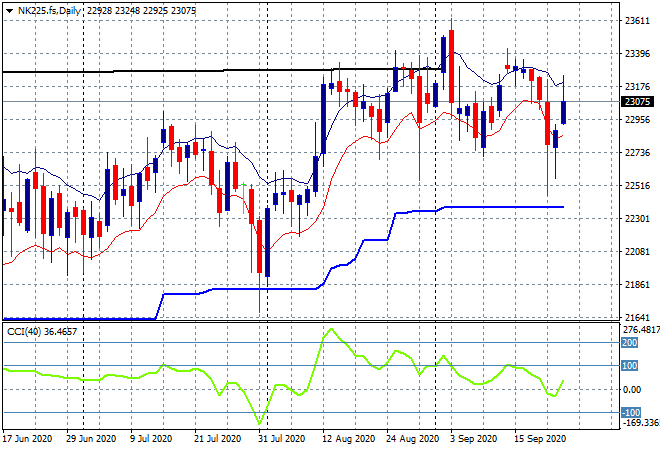Select the latest blue candle at chart right

click(563, 112)
